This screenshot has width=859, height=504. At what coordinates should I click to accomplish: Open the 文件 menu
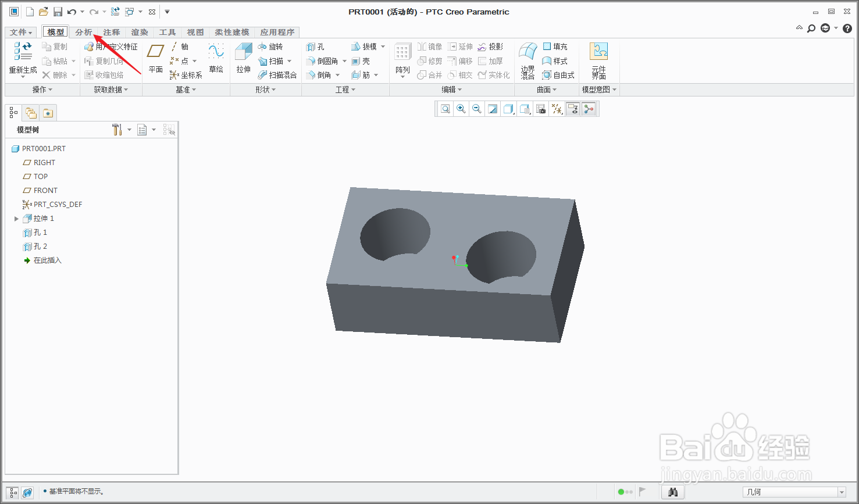tap(22, 32)
